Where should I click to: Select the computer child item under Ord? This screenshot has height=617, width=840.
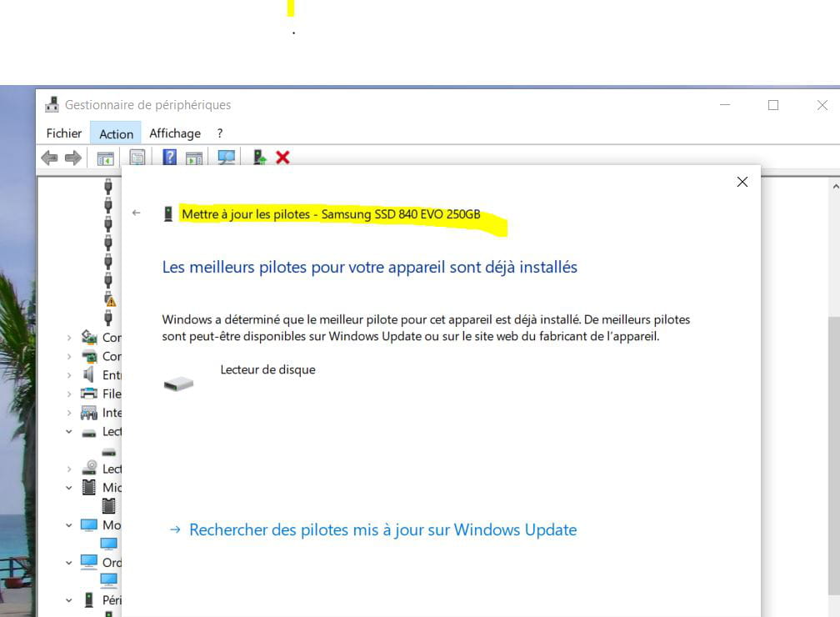point(108,580)
